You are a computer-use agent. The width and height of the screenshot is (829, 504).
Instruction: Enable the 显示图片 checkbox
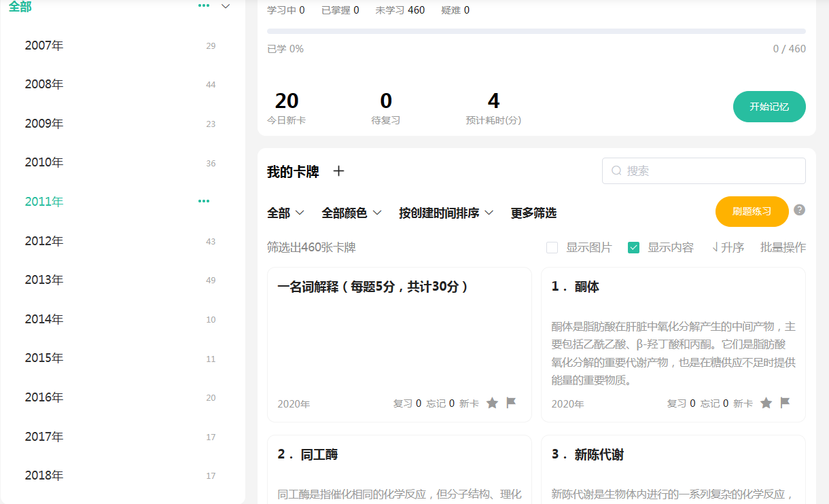tap(552, 247)
